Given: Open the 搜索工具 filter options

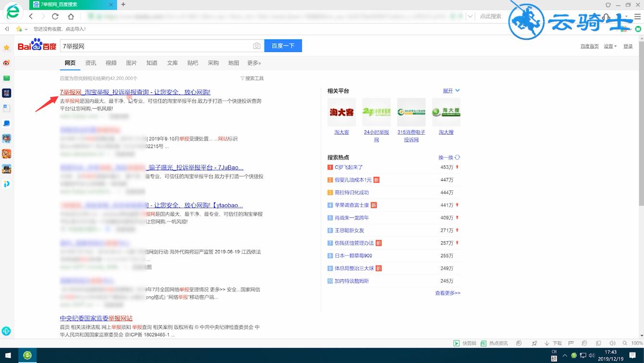Looking at the screenshot, I should [x=252, y=78].
